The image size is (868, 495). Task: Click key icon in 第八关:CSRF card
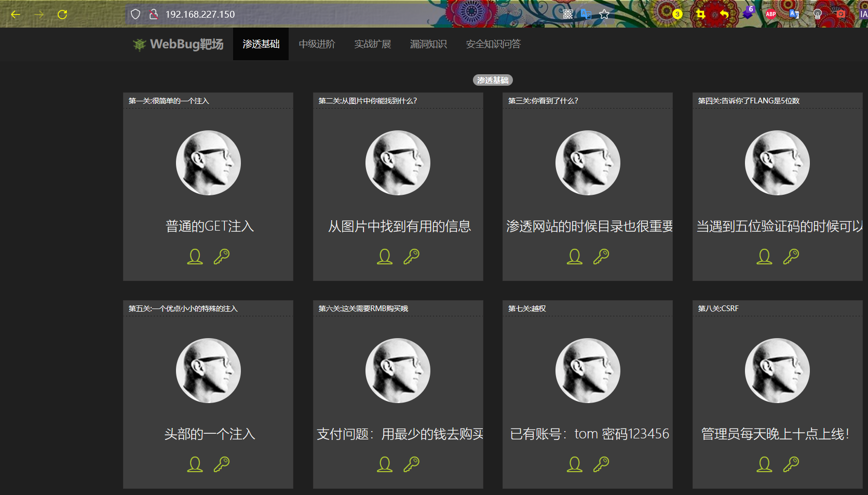[791, 464]
